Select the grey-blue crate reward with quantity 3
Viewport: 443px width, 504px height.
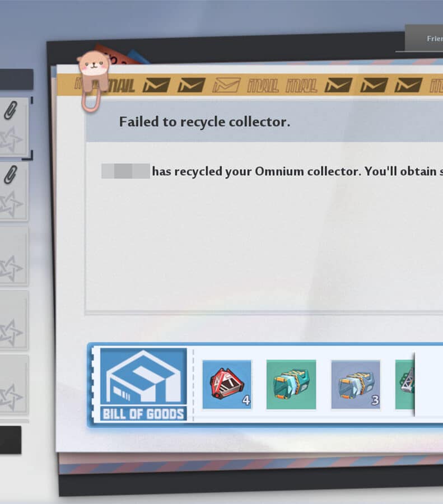click(x=356, y=384)
